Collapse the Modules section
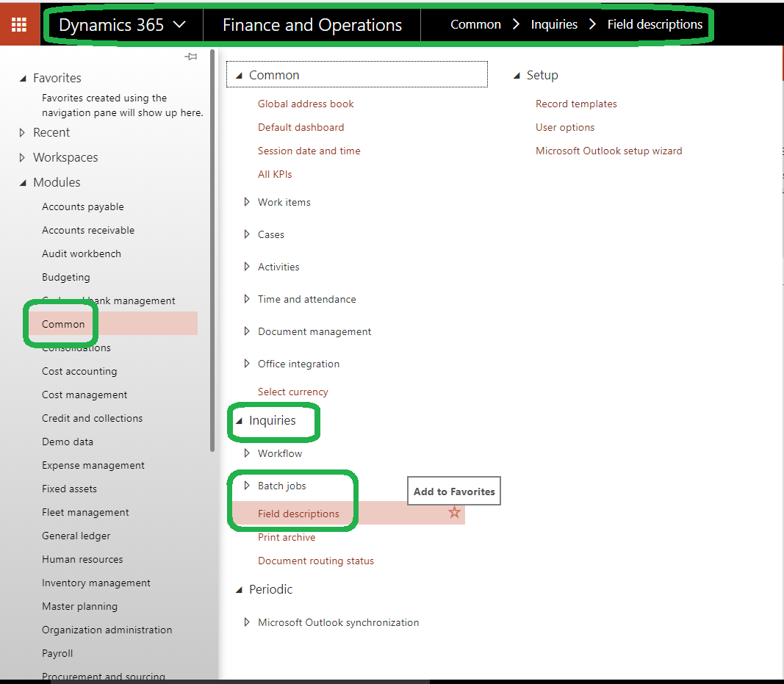784x684 pixels. point(23,183)
